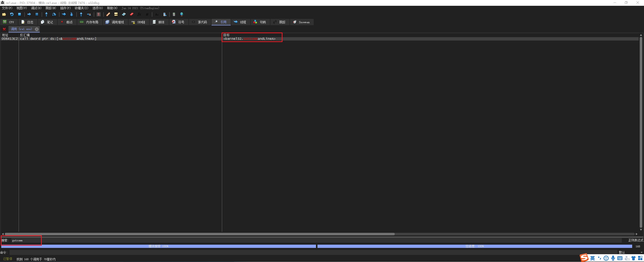
Task: Click the string references A icon
Action: pos(157,14)
